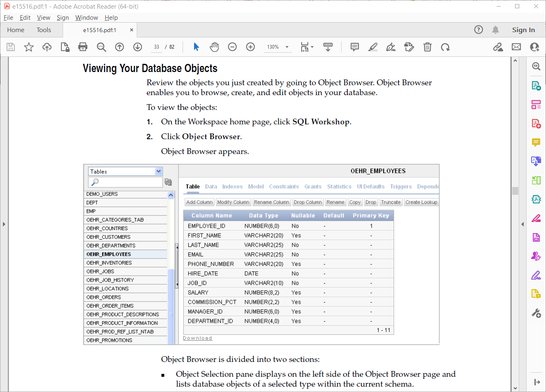Click the "OEHR_EMPLOYEES" row in the figure
This screenshot has width=546, height=392.
pos(126,254)
